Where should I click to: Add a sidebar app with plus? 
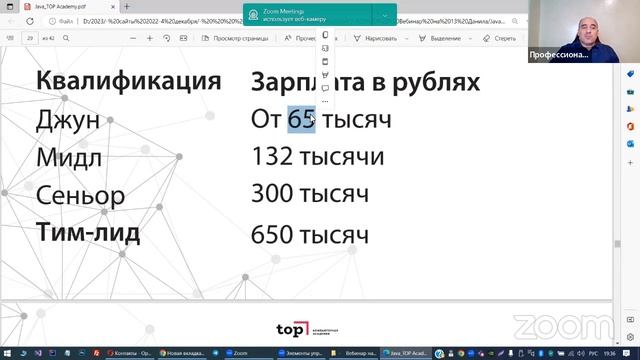click(x=630, y=162)
